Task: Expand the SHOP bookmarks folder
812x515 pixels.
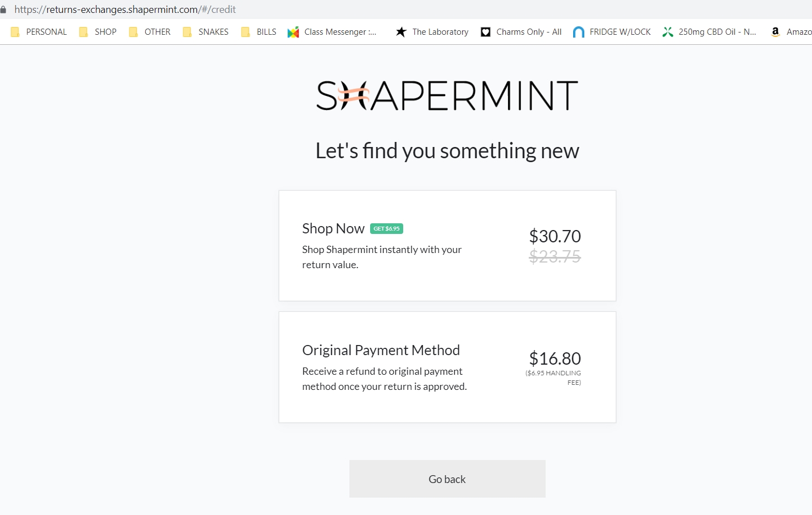Action: click(97, 32)
